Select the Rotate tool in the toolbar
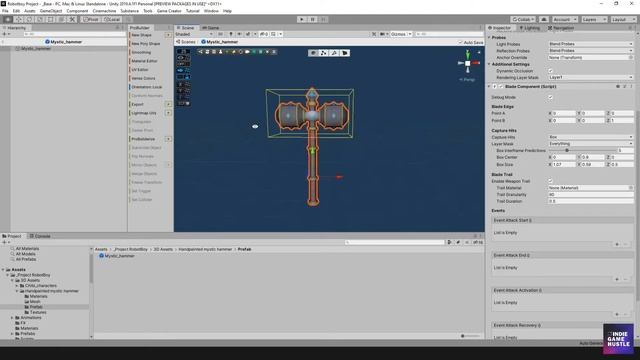The height and width of the screenshot is (360, 640). (29, 19)
